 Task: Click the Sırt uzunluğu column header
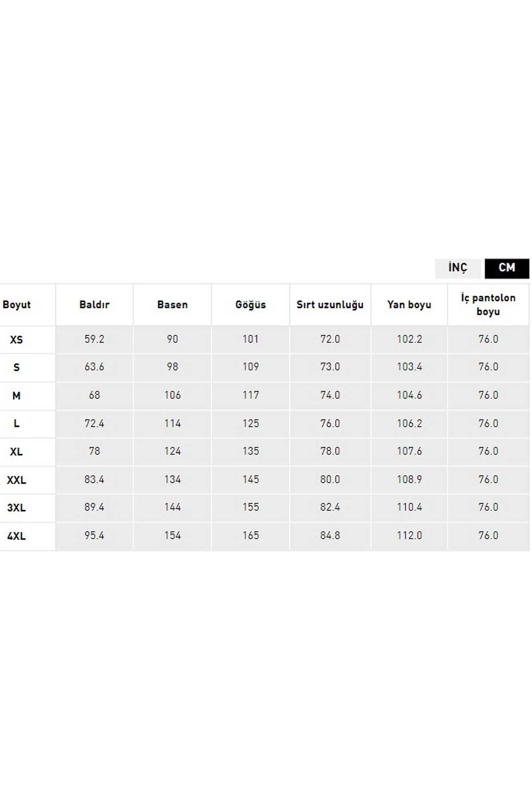click(x=330, y=305)
